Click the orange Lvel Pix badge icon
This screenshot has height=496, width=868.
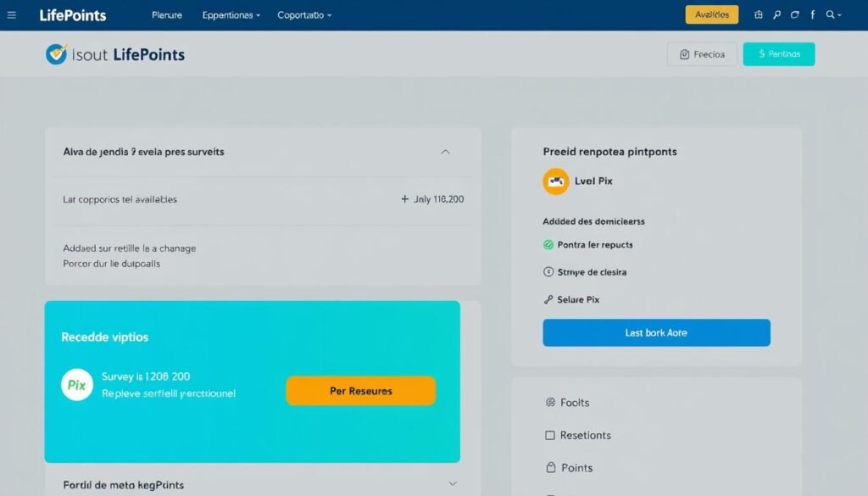tap(556, 181)
